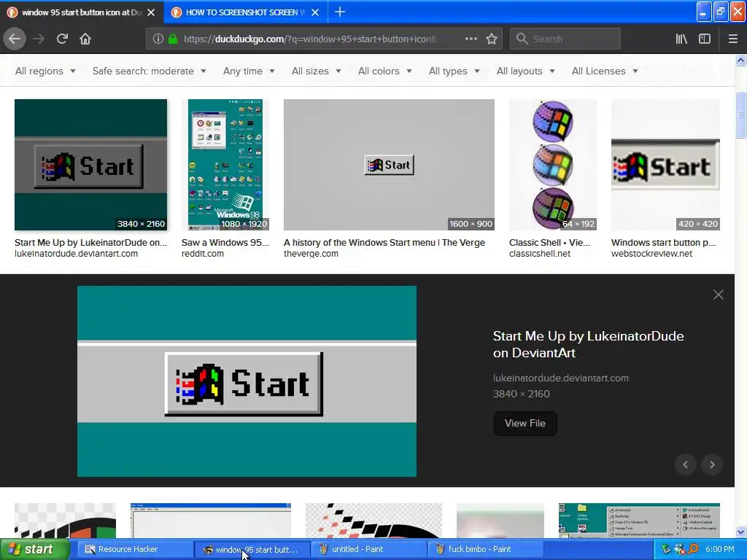Screen dimensions: 747x560
Task: Show site information icon in address bar
Action: pos(158,39)
